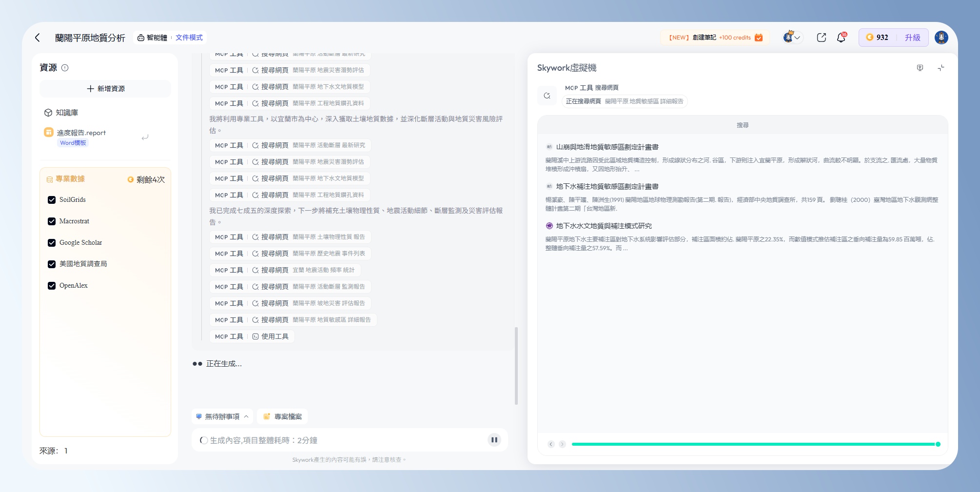980x492 pixels.
Task: Click the 新增資源 button
Action: pos(105,89)
